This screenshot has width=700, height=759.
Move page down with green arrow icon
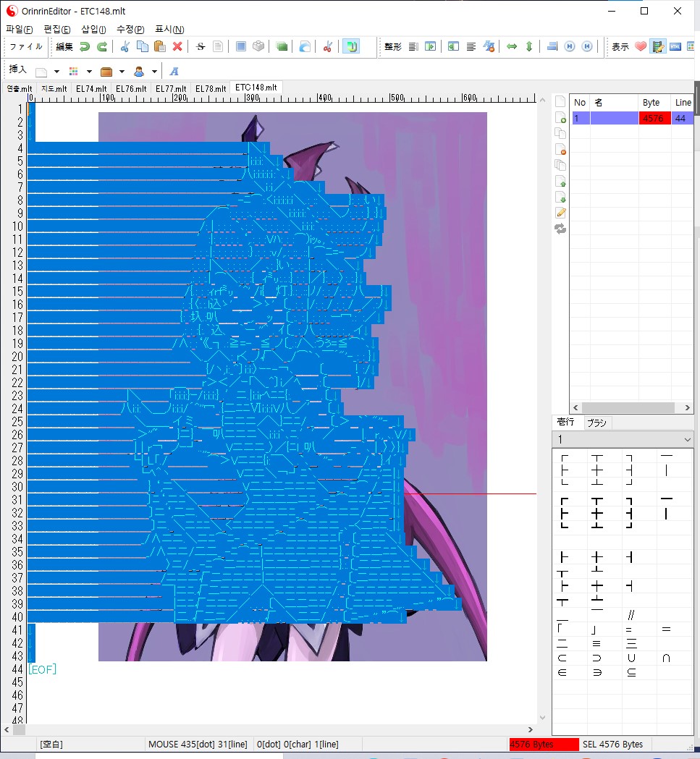560,197
